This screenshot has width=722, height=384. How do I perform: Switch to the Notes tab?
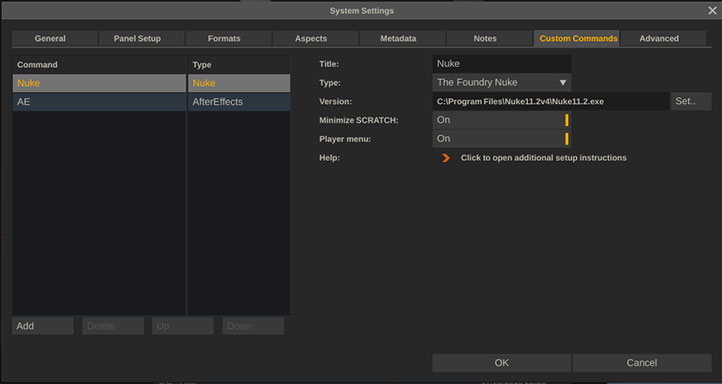coord(490,39)
